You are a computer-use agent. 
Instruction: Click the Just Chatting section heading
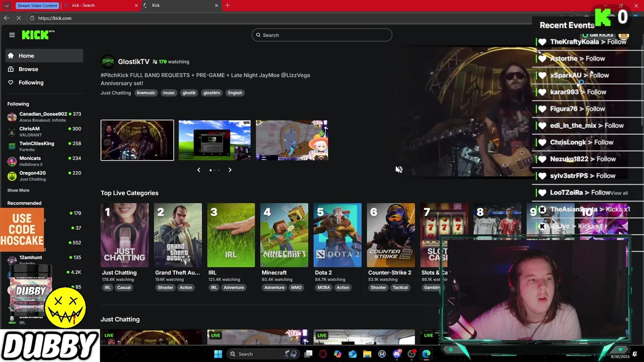(x=120, y=319)
